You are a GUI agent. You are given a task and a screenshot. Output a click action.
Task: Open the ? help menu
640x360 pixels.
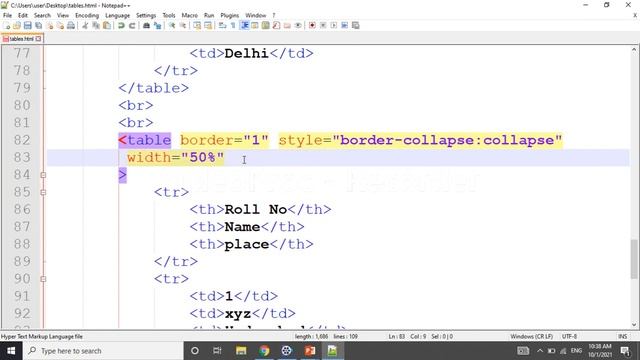click(274, 16)
